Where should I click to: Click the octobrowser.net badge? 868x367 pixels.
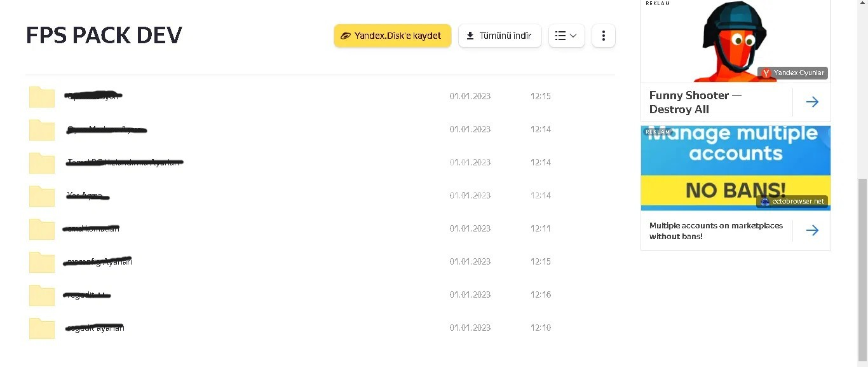(792, 202)
